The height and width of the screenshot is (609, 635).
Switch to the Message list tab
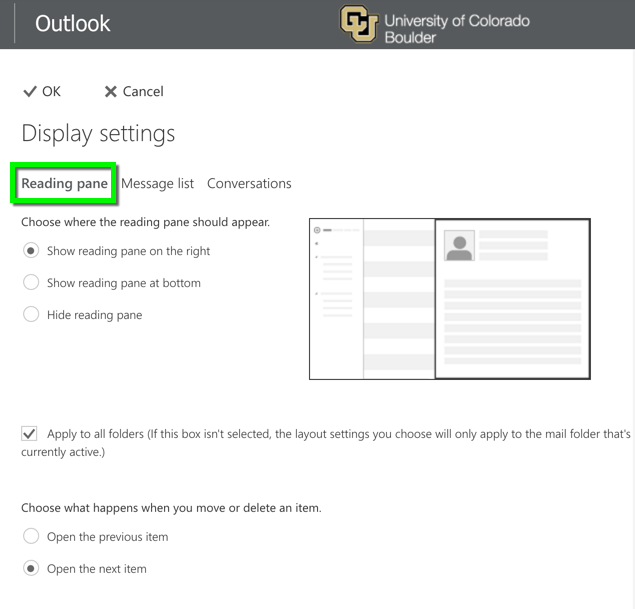click(x=158, y=183)
